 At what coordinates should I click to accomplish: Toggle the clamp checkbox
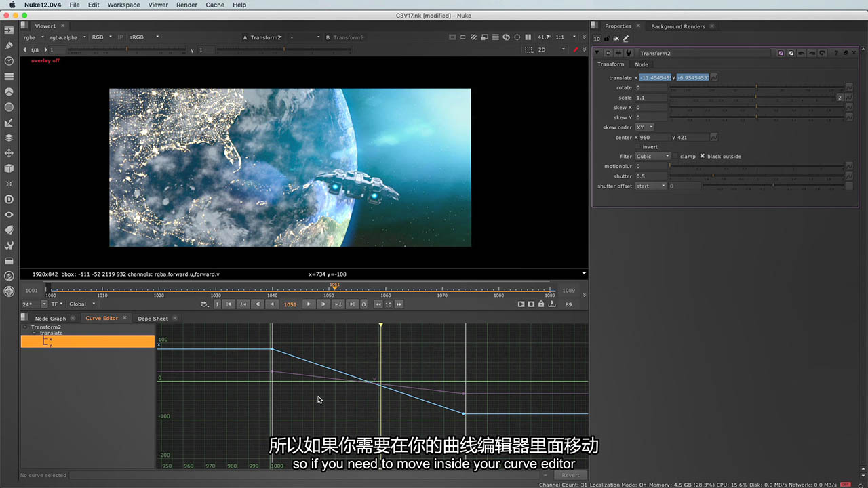(x=676, y=156)
